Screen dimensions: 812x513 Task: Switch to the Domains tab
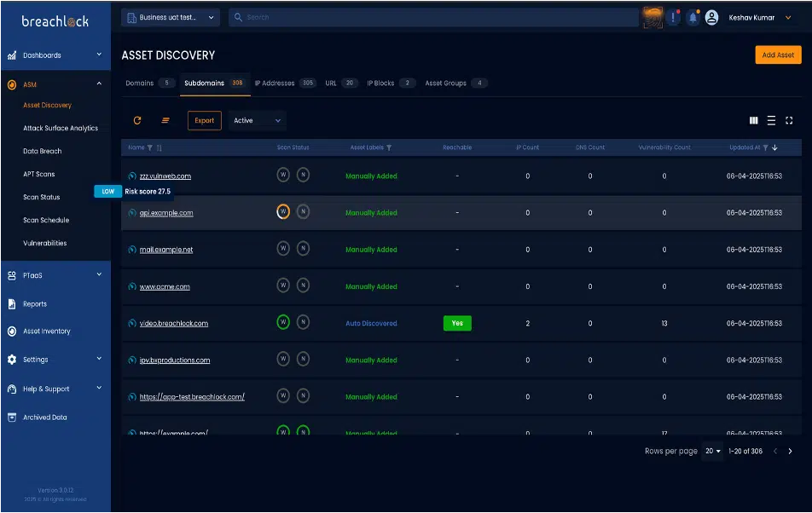tap(149, 84)
